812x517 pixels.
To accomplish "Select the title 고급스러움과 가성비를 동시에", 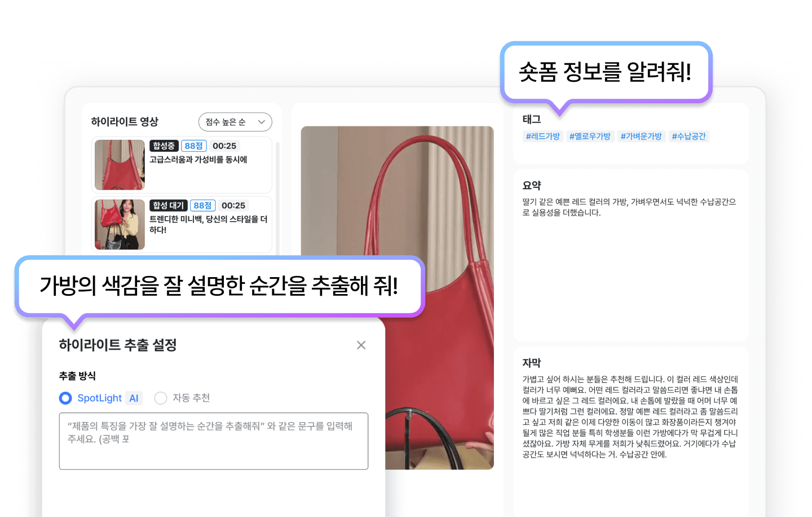I will point(198,160).
